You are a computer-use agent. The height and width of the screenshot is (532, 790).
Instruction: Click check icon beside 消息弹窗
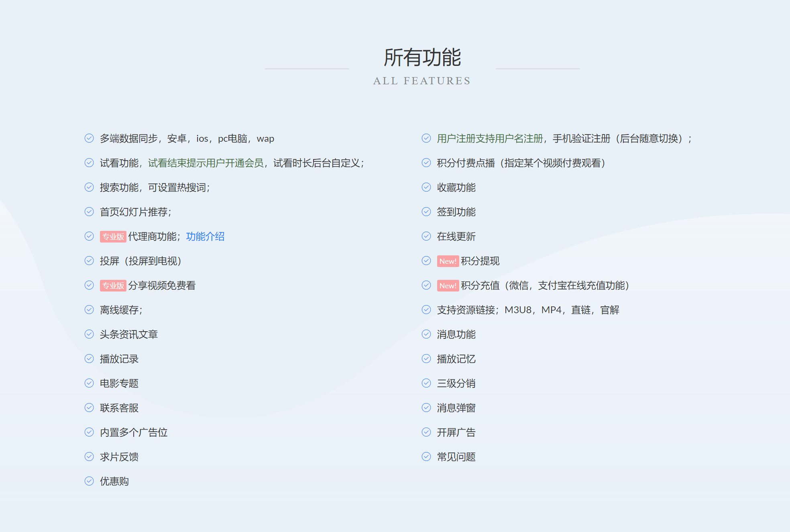click(x=426, y=408)
